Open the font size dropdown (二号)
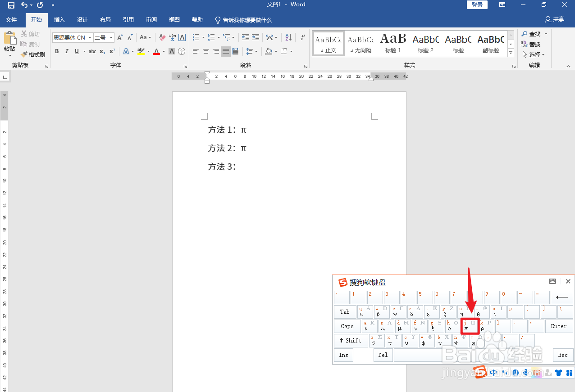Screen dimensions: 575x392 [x=111, y=37]
